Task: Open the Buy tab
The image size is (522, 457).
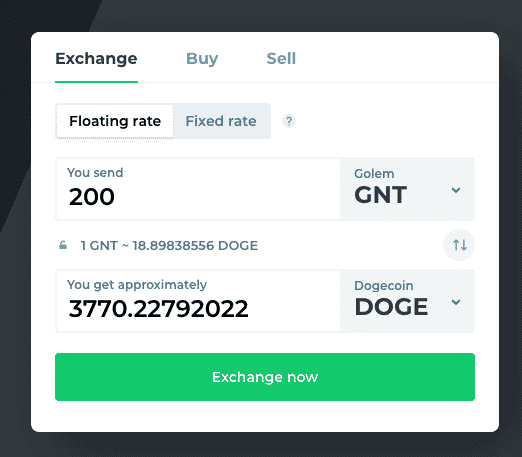Action: coord(202,59)
